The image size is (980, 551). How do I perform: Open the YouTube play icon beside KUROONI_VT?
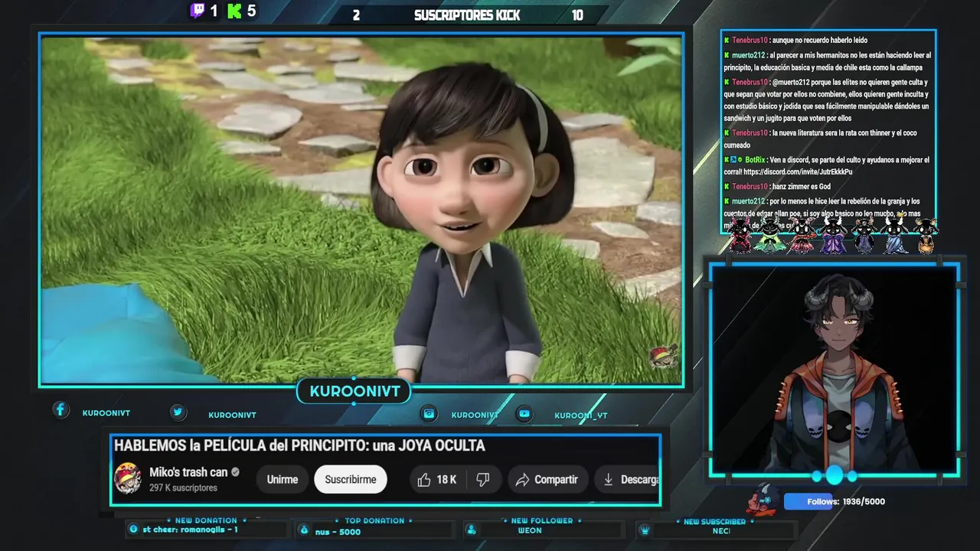pos(524,413)
